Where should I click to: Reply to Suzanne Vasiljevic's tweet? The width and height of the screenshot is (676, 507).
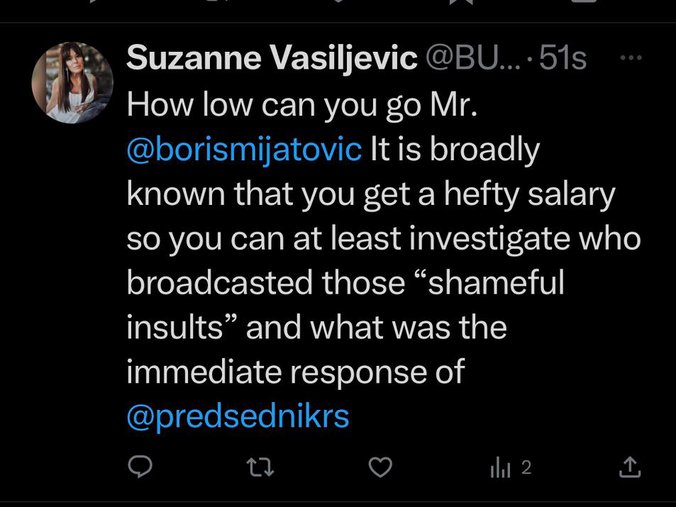coord(141,466)
